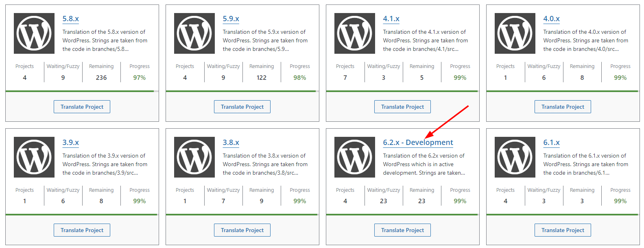Image resolution: width=644 pixels, height=248 pixels.
Task: Click the Projects count 7 on 4.1.x
Action: (345, 77)
